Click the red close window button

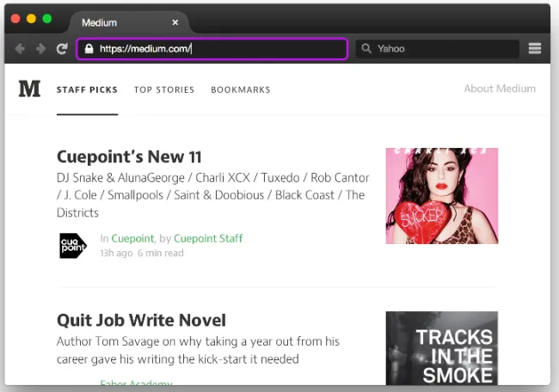point(15,19)
